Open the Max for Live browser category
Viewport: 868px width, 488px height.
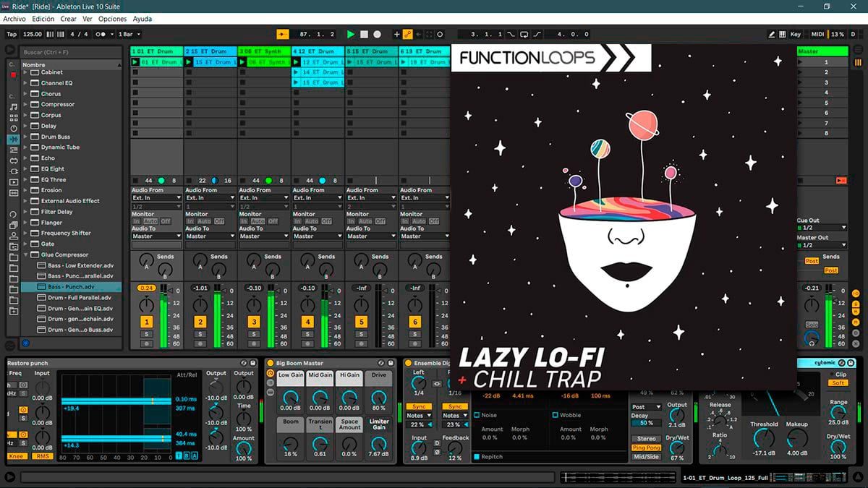13,160
